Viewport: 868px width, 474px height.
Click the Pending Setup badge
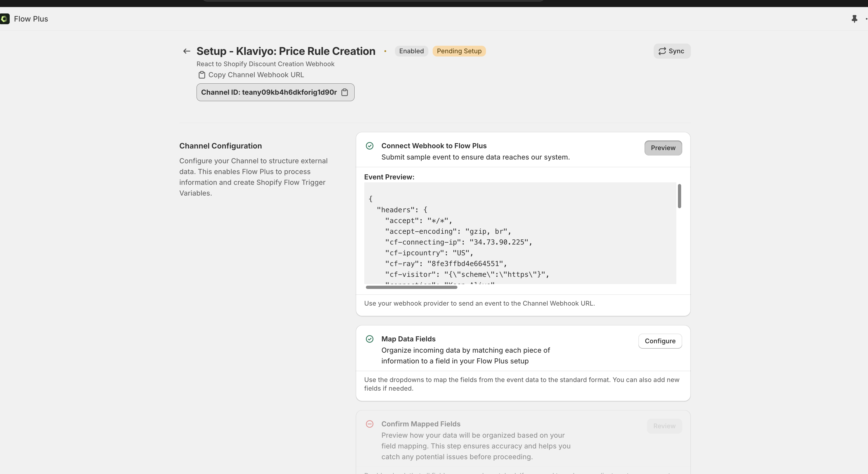[459, 51]
